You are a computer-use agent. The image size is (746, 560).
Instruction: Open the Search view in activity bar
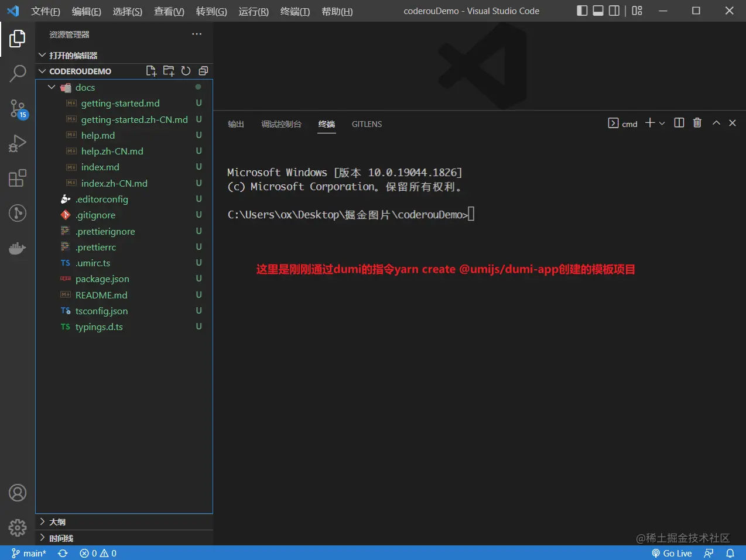pyautogui.click(x=18, y=73)
